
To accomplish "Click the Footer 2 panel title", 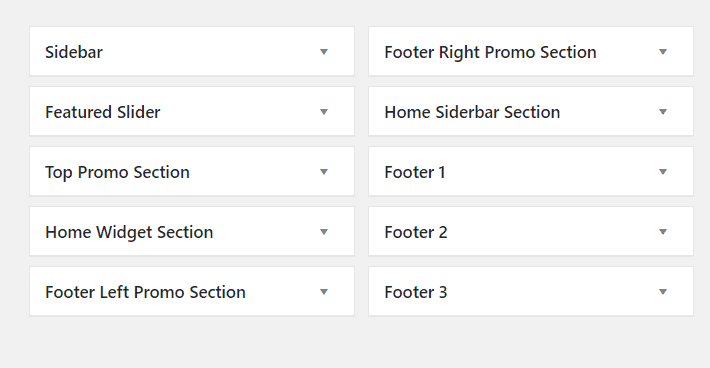I will [x=416, y=232].
